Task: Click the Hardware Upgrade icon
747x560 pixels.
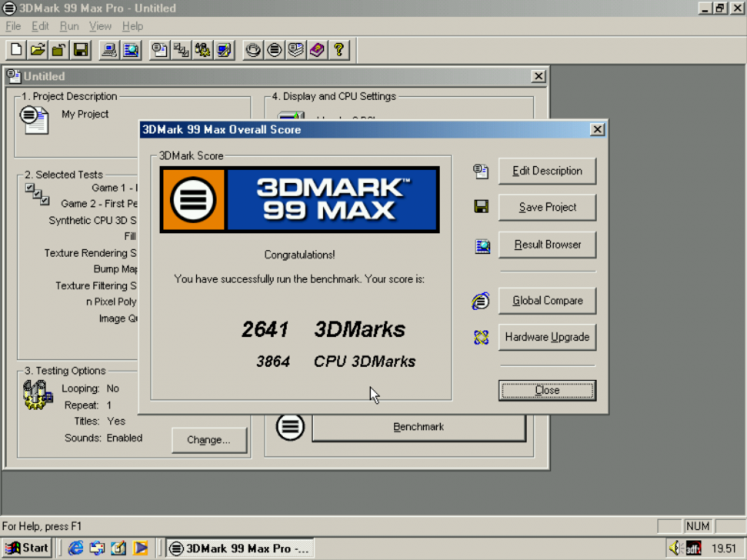Action: 481,337
